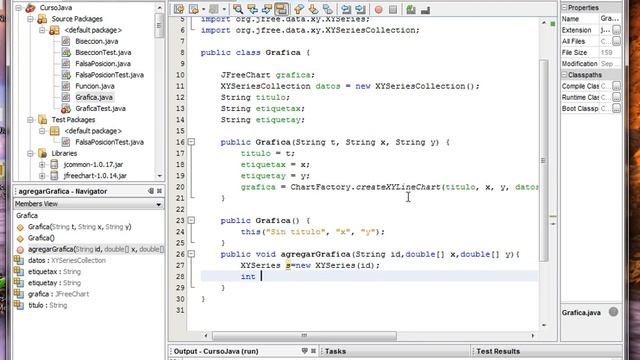
Task: Open the All Files property ellipsis button
Action: pyautogui.click(x=616, y=41)
